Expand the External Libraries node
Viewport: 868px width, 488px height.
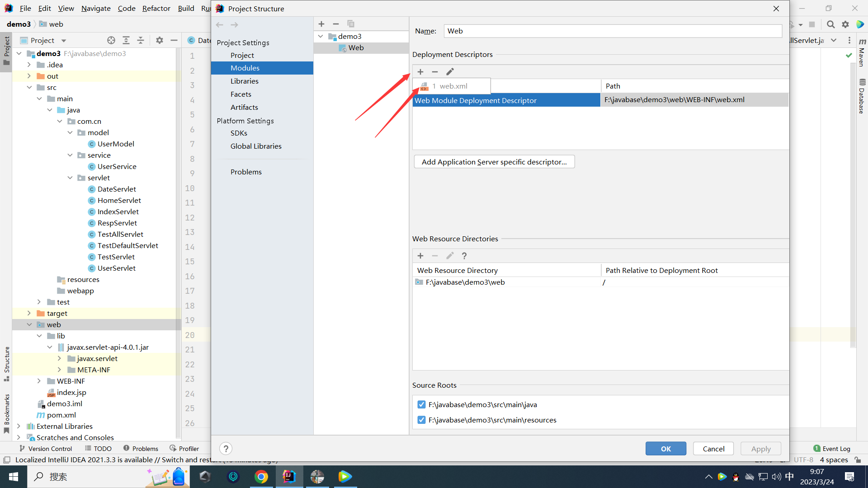(19, 426)
